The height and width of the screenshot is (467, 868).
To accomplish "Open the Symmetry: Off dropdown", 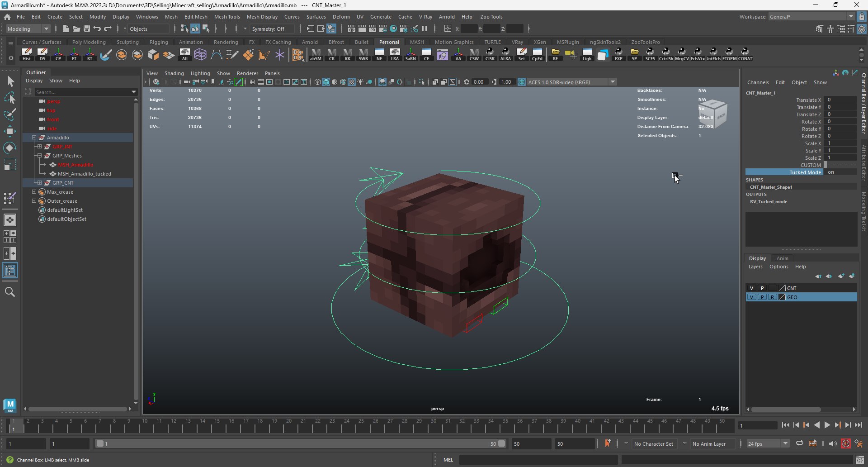I will click(x=273, y=29).
